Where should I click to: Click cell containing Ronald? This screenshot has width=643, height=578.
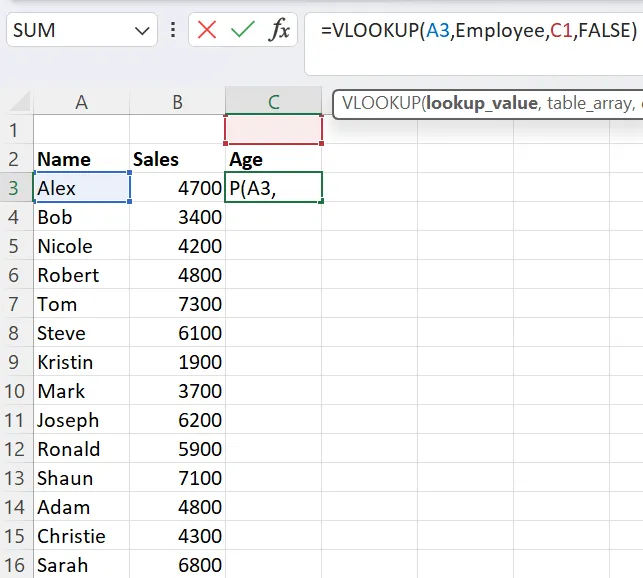pos(81,449)
